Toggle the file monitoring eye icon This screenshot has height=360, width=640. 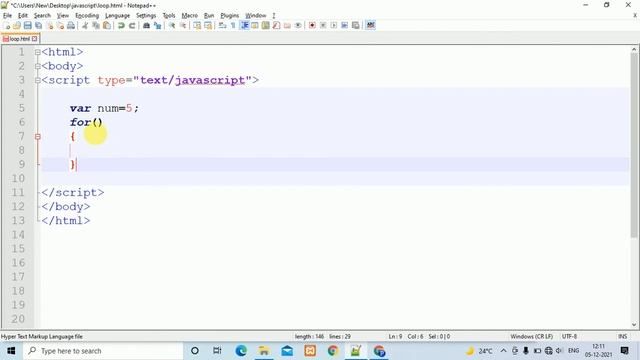click(298, 25)
